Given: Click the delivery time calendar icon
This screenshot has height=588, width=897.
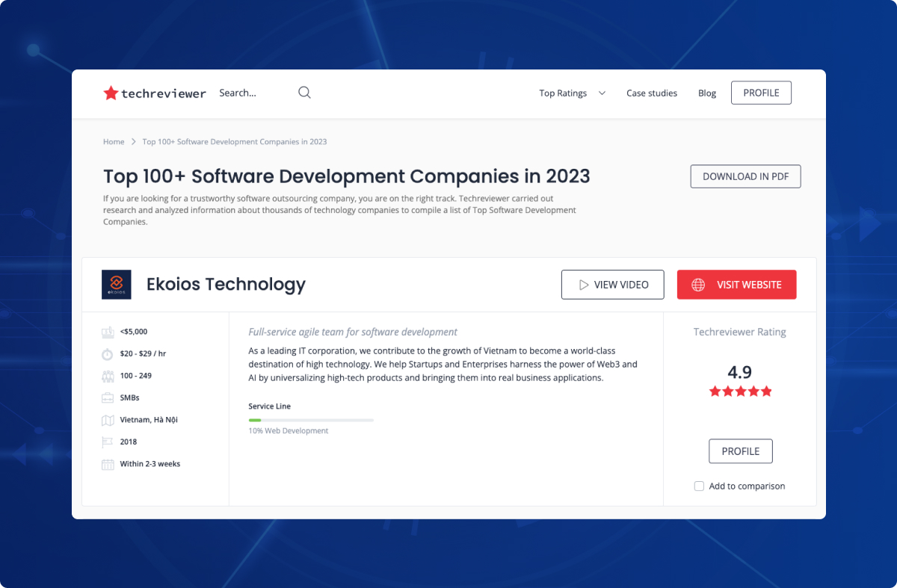Looking at the screenshot, I should point(106,463).
